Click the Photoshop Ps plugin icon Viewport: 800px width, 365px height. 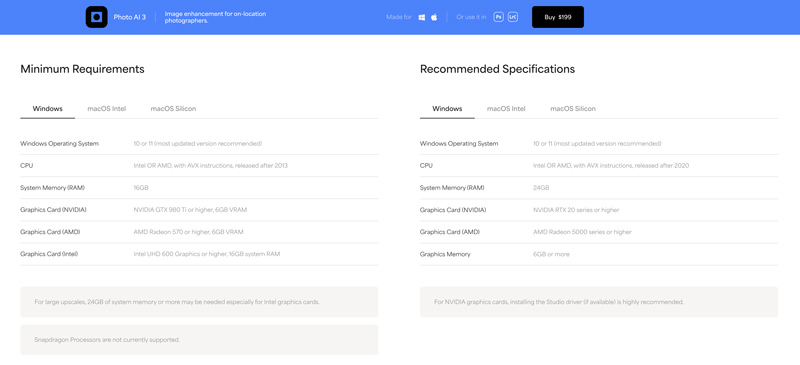[498, 17]
